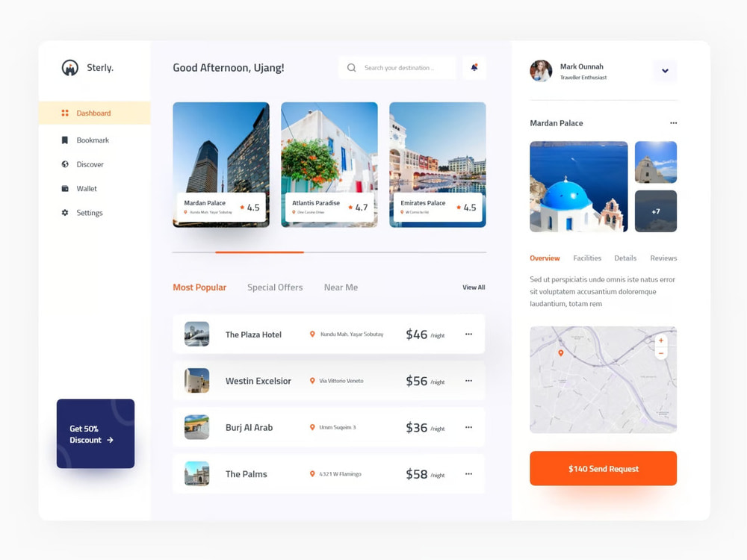Click Emirates Palace star rating
The width and height of the screenshot is (747, 560).
(x=466, y=207)
